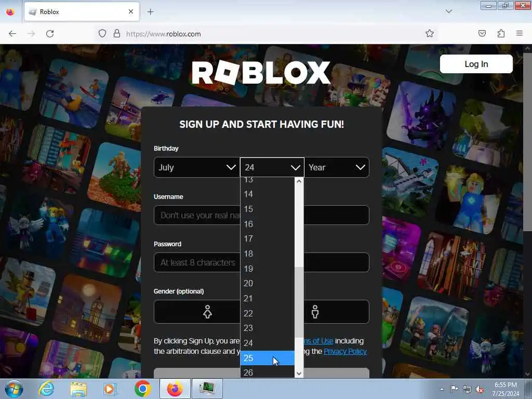Viewport: 532px width, 399px height.
Task: Bookmark this page with star icon
Action: (x=430, y=34)
